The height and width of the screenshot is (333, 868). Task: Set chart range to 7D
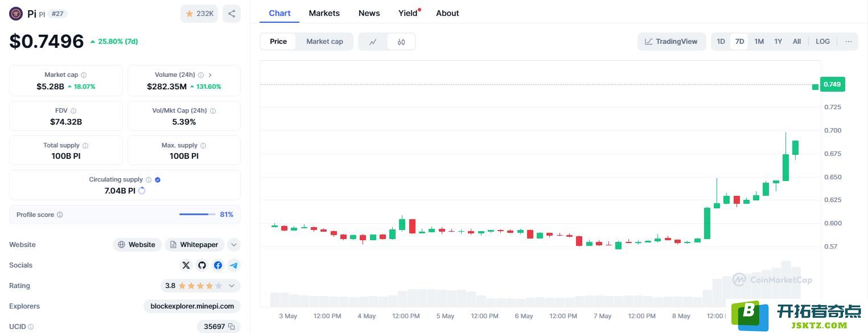(x=739, y=42)
